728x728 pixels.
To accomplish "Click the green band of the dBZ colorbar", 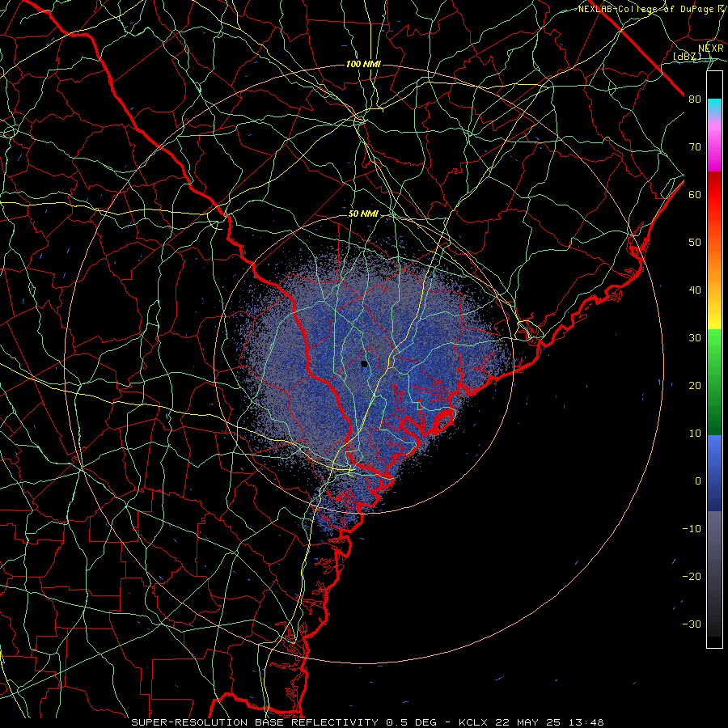I will coord(714,382).
